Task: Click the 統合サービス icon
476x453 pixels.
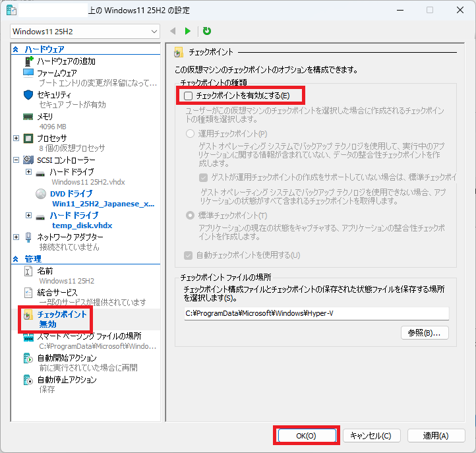Action: 28,293
